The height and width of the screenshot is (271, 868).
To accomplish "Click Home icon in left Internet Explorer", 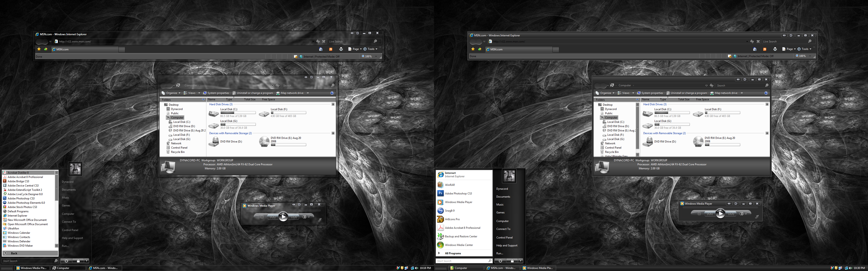I will (x=321, y=49).
